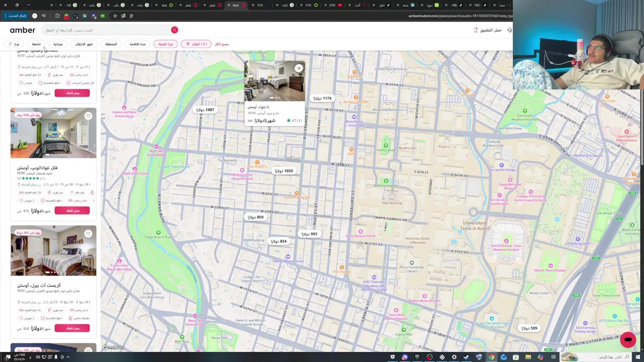The height and width of the screenshot is (362, 644).
Task: Open the 'شهر الانتقال' move-in month filter
Action: tap(84, 44)
